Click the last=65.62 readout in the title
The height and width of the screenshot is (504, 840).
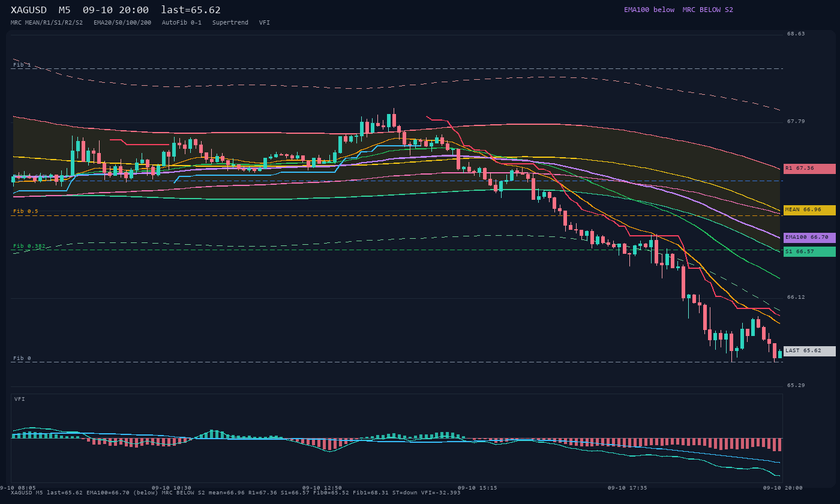[x=191, y=10]
